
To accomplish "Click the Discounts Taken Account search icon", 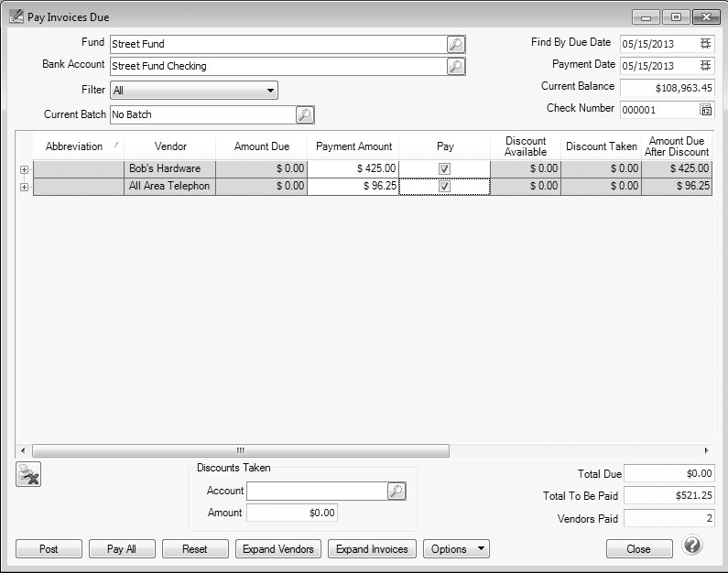I will click(396, 492).
